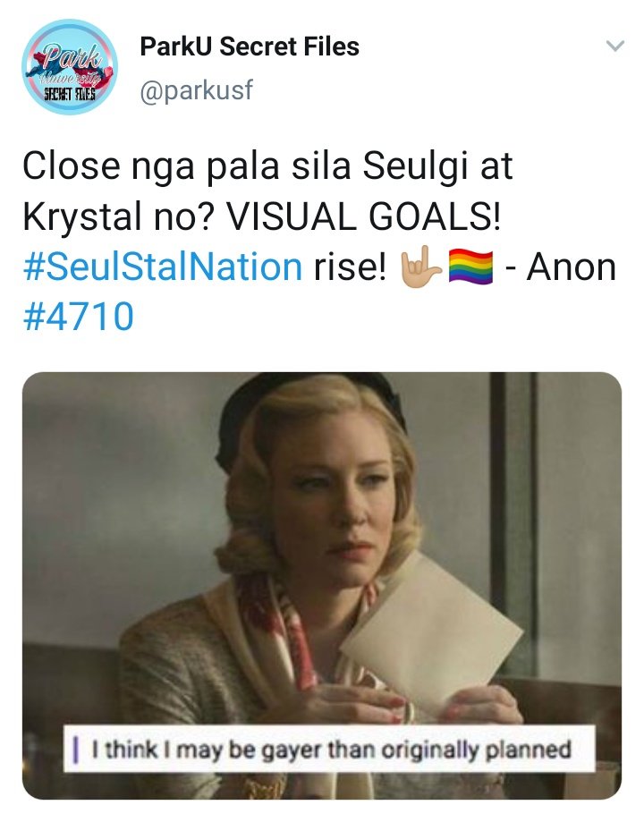The image size is (644, 822).
Task: Open the ParkU Secret Files profile avatar
Action: [x=70, y=67]
